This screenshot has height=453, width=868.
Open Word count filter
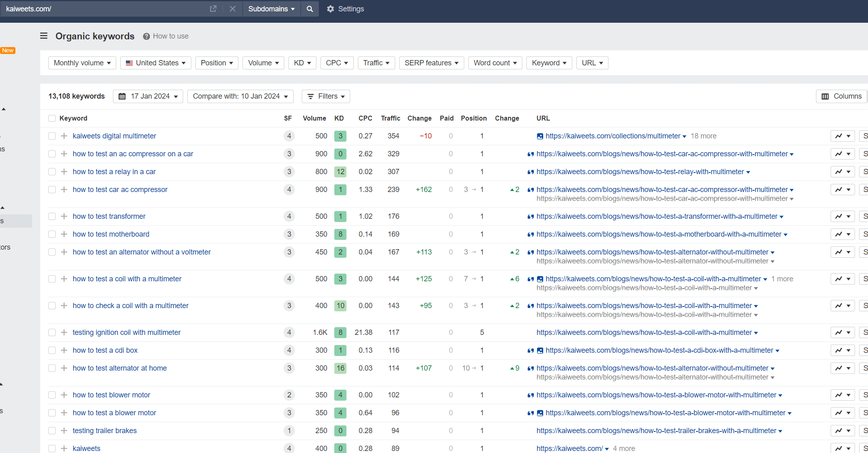495,63
